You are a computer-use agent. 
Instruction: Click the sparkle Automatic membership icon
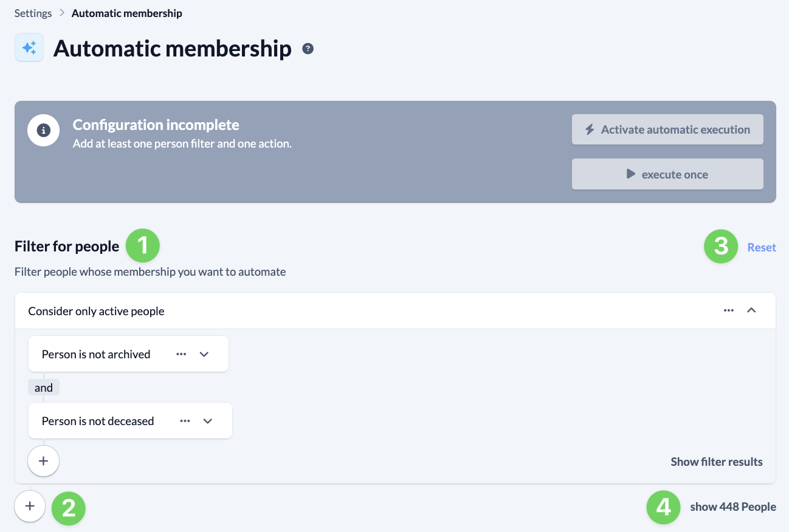[29, 48]
